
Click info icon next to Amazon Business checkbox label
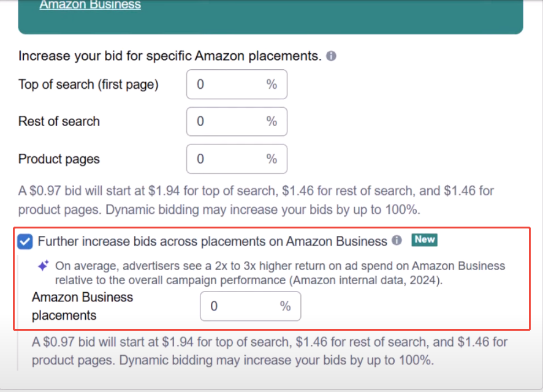pyautogui.click(x=397, y=241)
